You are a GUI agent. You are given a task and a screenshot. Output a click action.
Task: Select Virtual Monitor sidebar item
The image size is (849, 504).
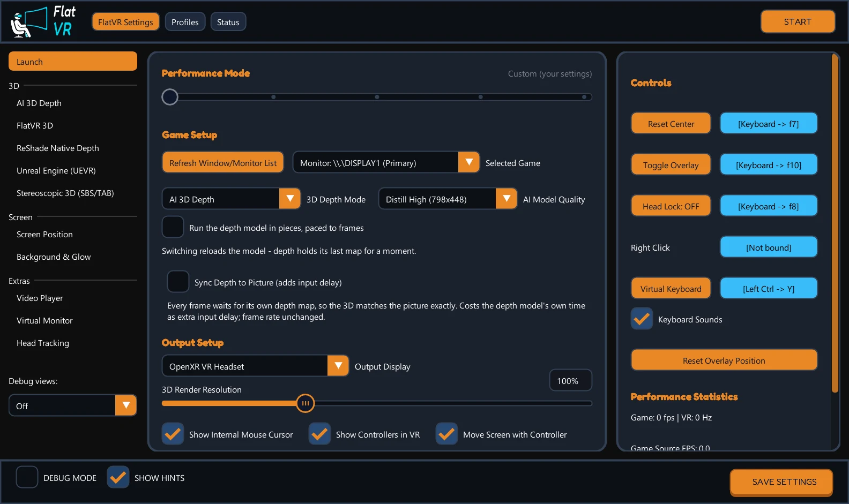pyautogui.click(x=44, y=321)
